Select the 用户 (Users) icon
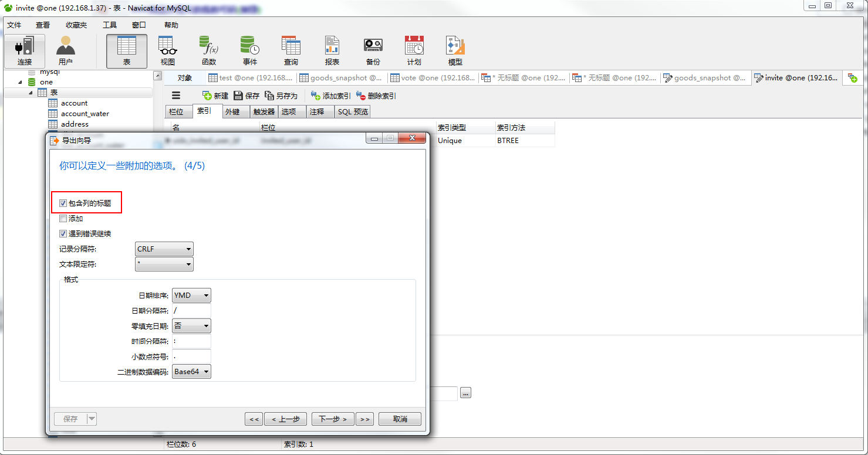Screen dimensions: 868x455 point(65,50)
